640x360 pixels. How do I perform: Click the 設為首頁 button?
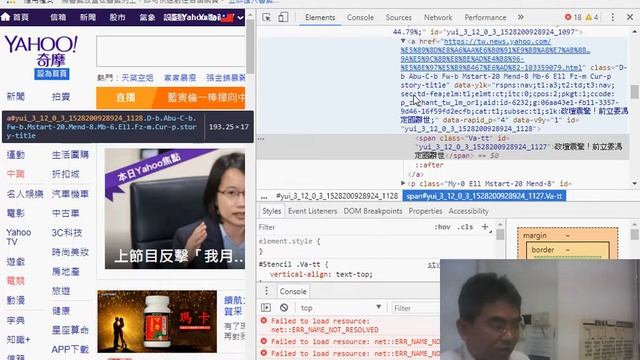[x=52, y=74]
